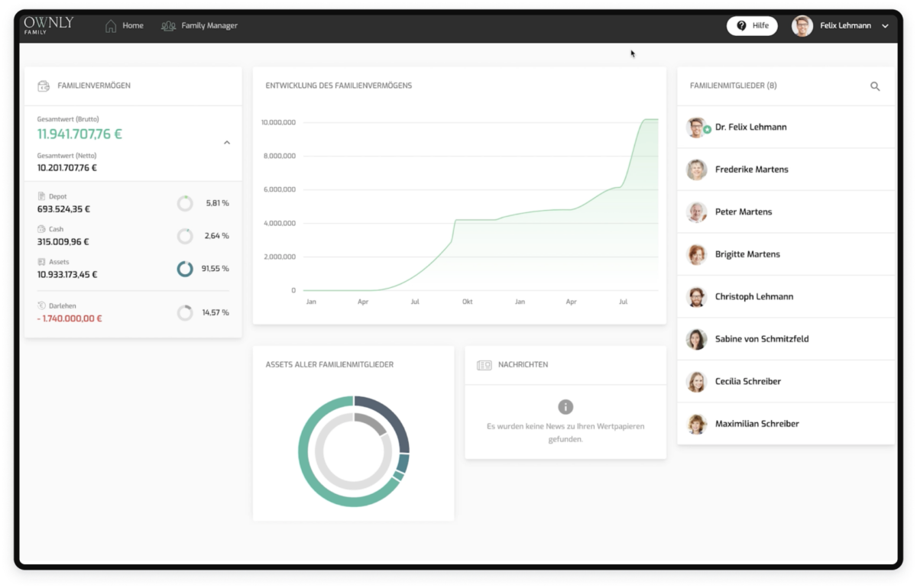917x588 pixels.
Task: Open Christoph Lehmann's member entry
Action: pyautogui.click(x=786, y=296)
